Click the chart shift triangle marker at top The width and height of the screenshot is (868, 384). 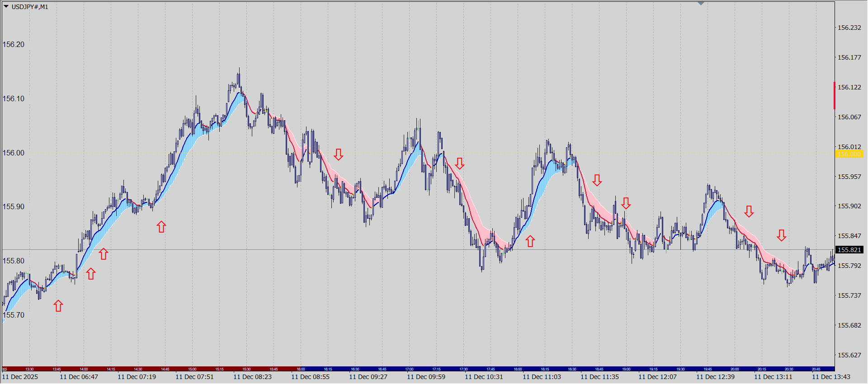coord(701,4)
